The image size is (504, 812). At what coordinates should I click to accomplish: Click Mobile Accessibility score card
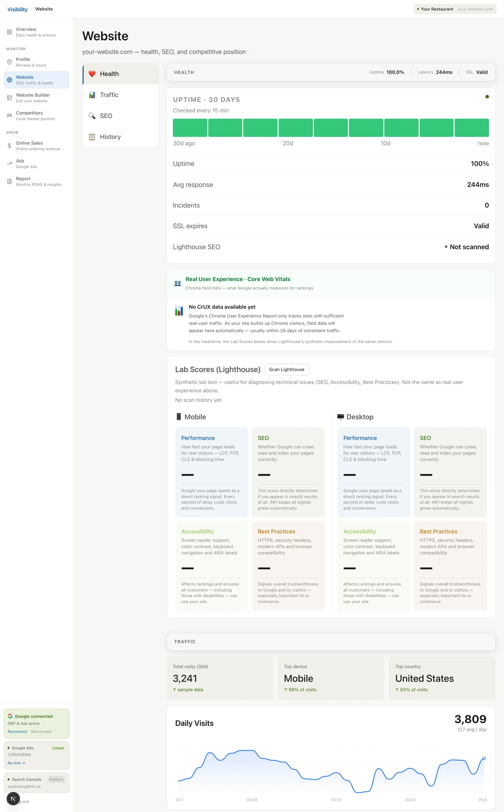tap(212, 566)
